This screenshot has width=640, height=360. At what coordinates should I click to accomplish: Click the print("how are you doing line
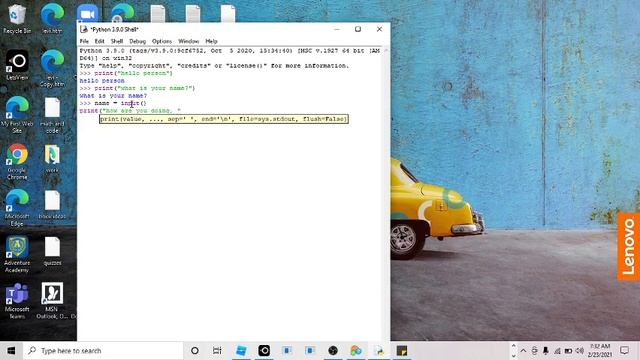(x=130, y=111)
